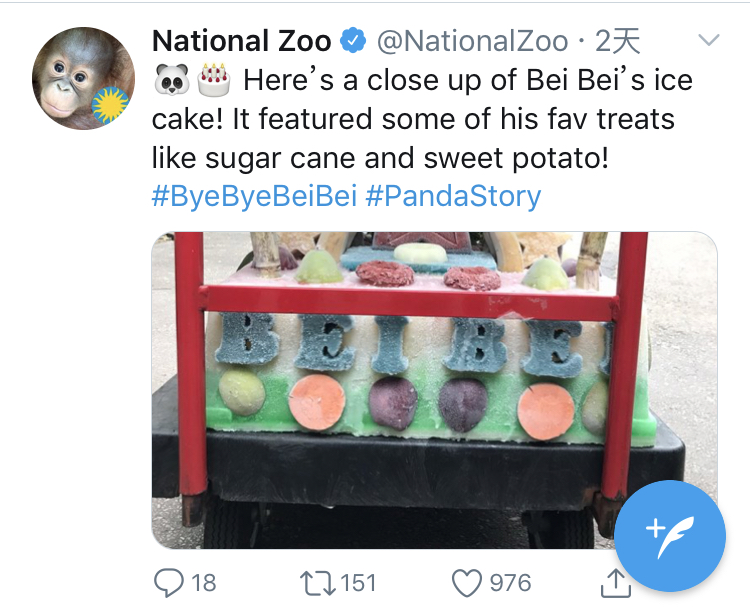Click the birthday cake emoji
The height and width of the screenshot is (610, 750).
(x=213, y=77)
